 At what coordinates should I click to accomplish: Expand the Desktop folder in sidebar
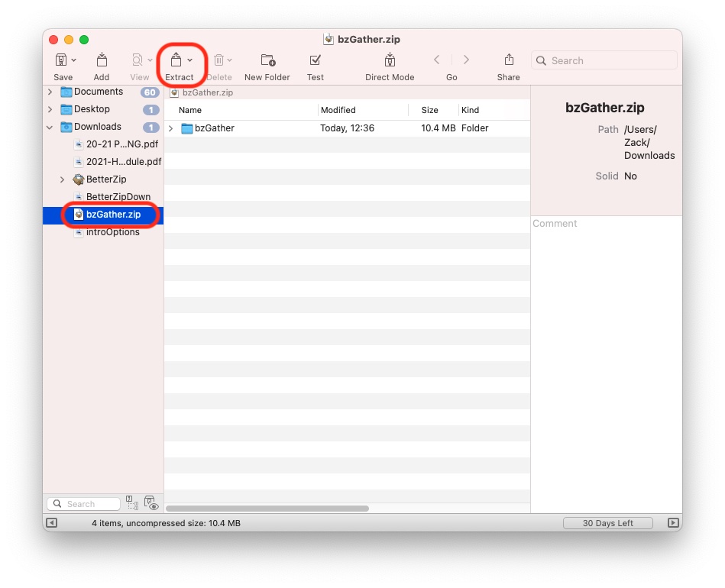click(x=50, y=109)
